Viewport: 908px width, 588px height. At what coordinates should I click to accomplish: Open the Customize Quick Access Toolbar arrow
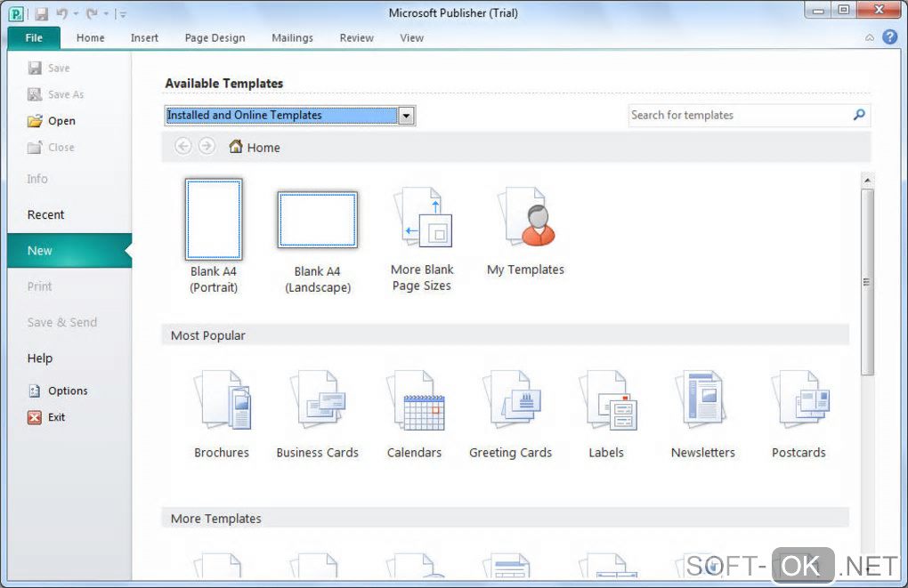122,14
